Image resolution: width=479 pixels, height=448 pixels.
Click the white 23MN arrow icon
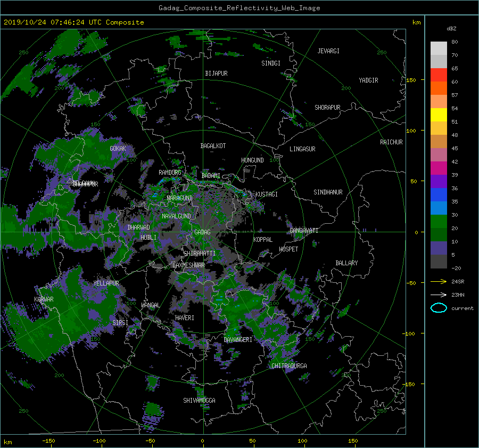point(439,295)
